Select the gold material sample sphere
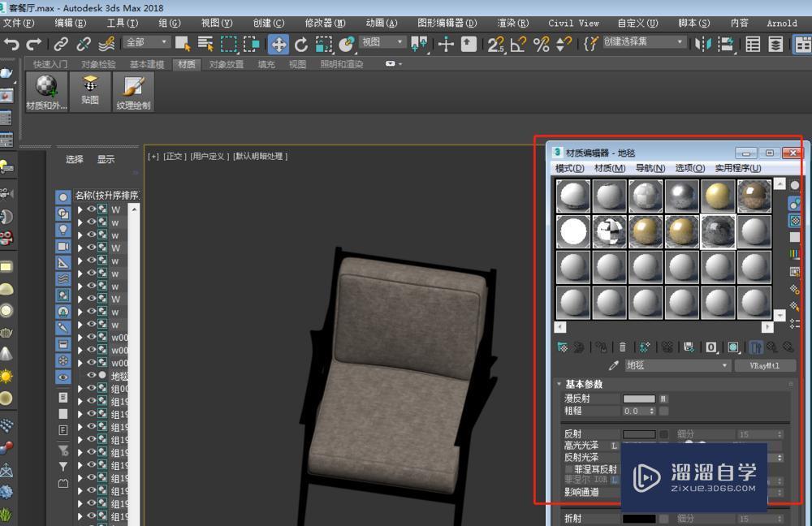 coord(718,195)
